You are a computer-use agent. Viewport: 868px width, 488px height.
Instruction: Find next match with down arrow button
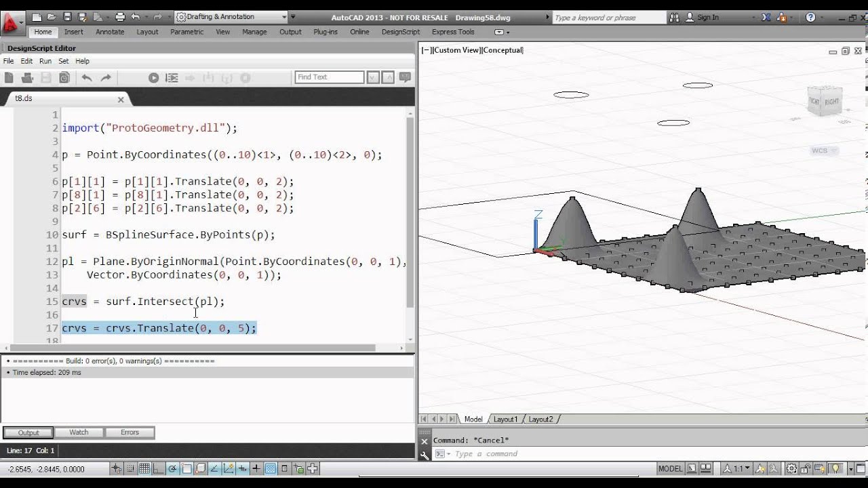coord(373,77)
